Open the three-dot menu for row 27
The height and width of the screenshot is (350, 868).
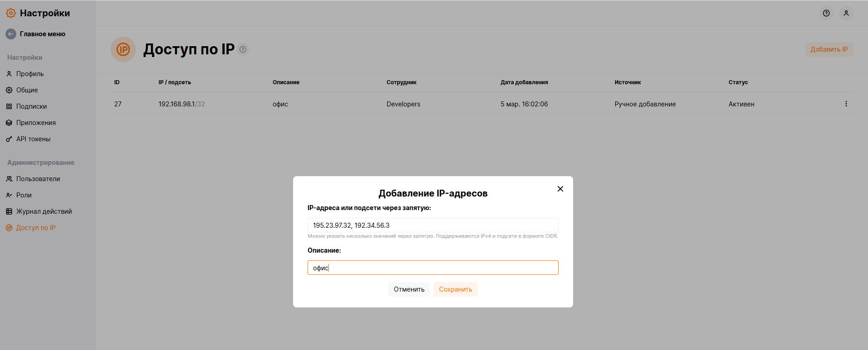(846, 104)
